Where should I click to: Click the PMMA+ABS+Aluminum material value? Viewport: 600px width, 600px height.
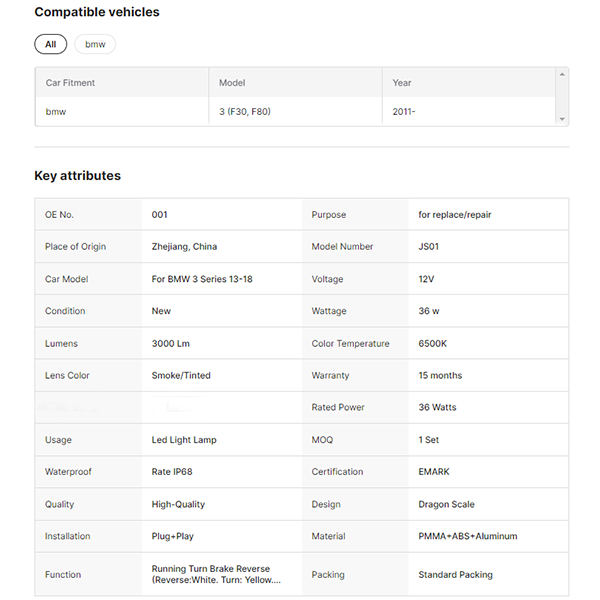pyautogui.click(x=467, y=536)
